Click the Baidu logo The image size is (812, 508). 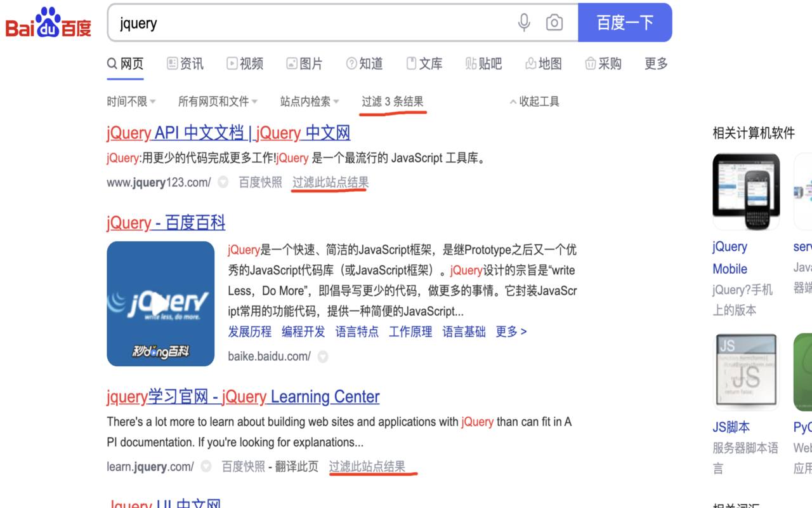[x=48, y=23]
